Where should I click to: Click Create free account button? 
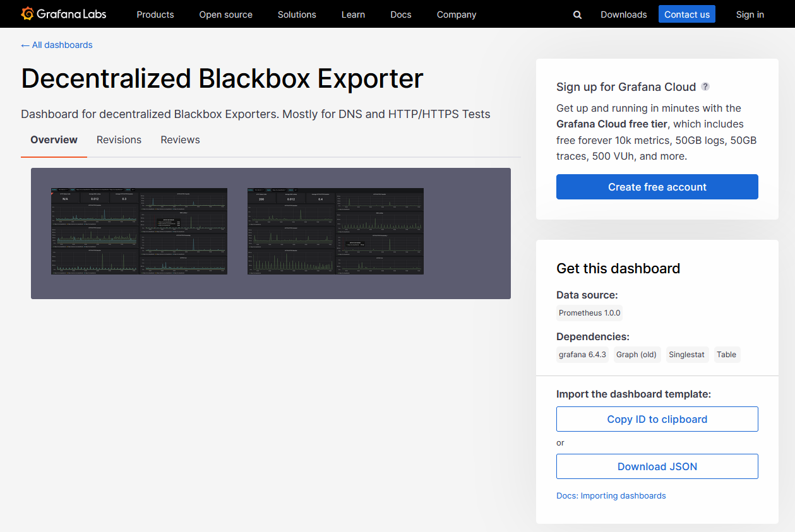click(x=657, y=187)
